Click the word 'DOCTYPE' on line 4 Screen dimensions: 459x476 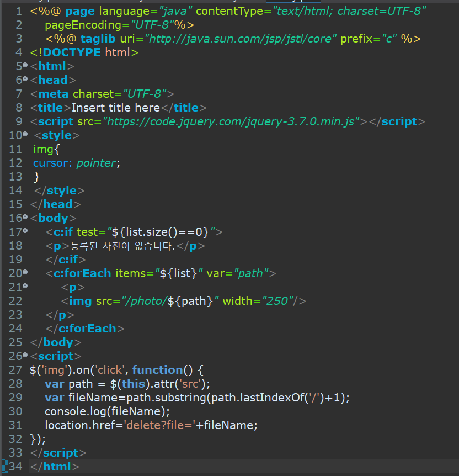point(72,52)
